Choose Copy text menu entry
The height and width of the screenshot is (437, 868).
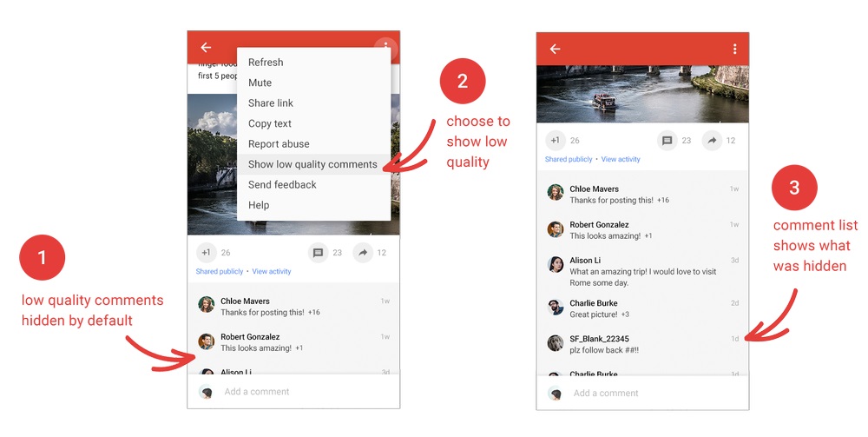(x=314, y=123)
